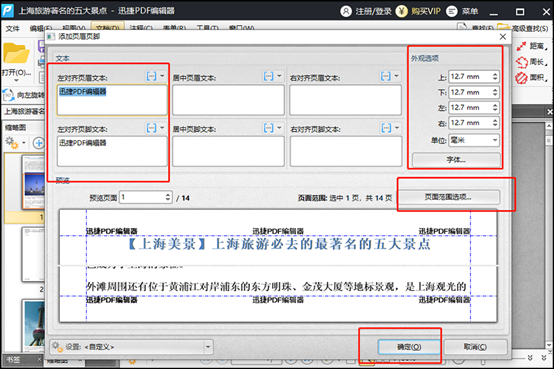This screenshot has width=554, height=369.
Task: Expand macro dropdown arrow for right header text
Action: pos(396,76)
